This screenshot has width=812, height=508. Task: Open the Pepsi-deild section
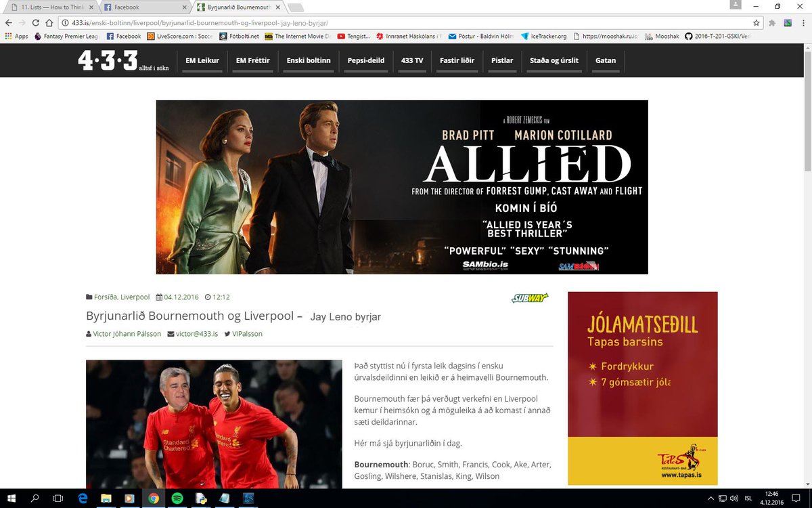point(365,60)
